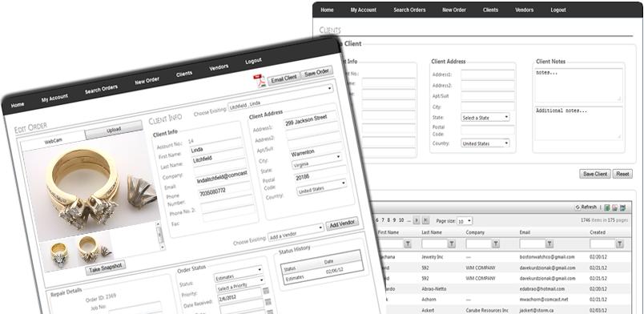Open United States country dropdown in Edit Order
644x314 pixels.
[321, 187]
